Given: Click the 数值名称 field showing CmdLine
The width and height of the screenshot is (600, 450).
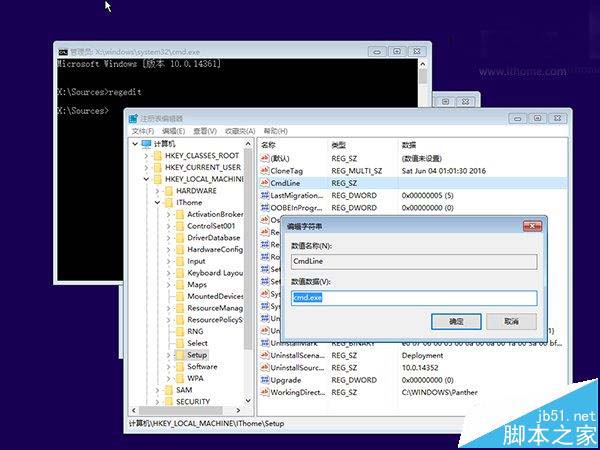Looking at the screenshot, I should (414, 262).
